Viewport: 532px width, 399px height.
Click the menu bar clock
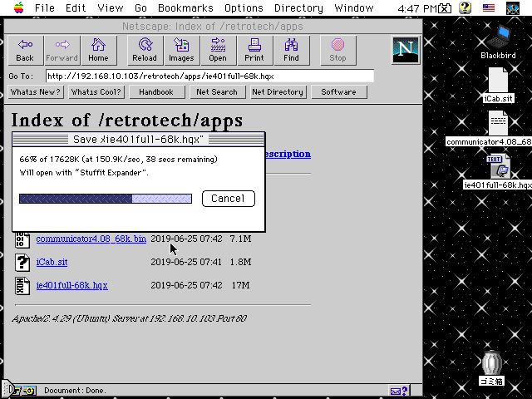tap(417, 8)
